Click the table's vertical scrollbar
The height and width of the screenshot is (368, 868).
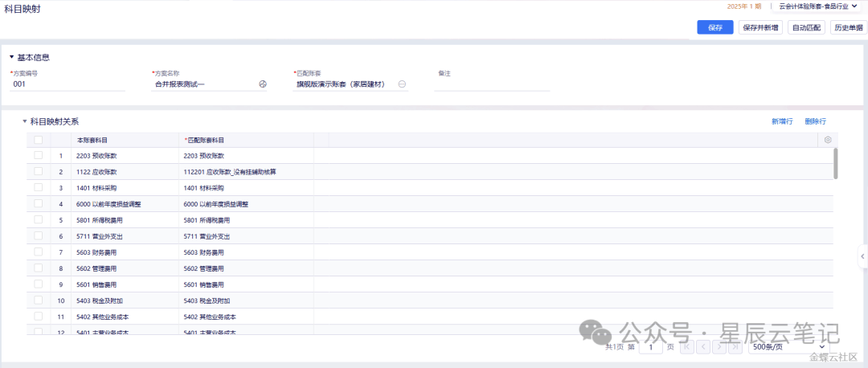(836, 162)
